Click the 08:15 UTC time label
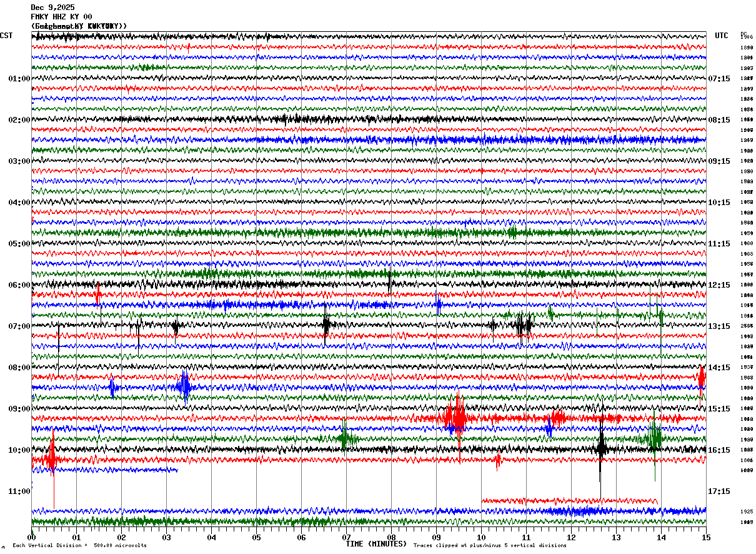Image resolution: width=756 pixels, height=554 pixels. click(x=719, y=120)
